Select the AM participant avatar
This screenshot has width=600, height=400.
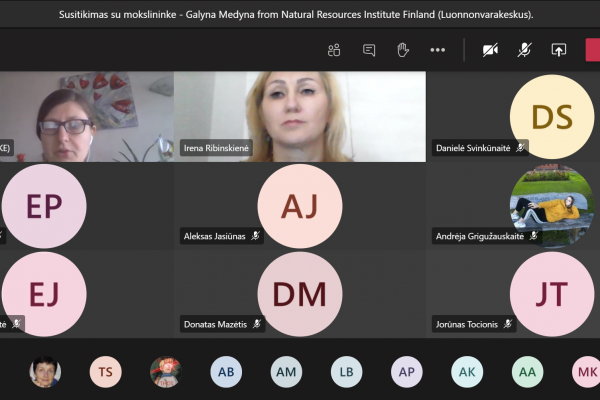(286, 372)
